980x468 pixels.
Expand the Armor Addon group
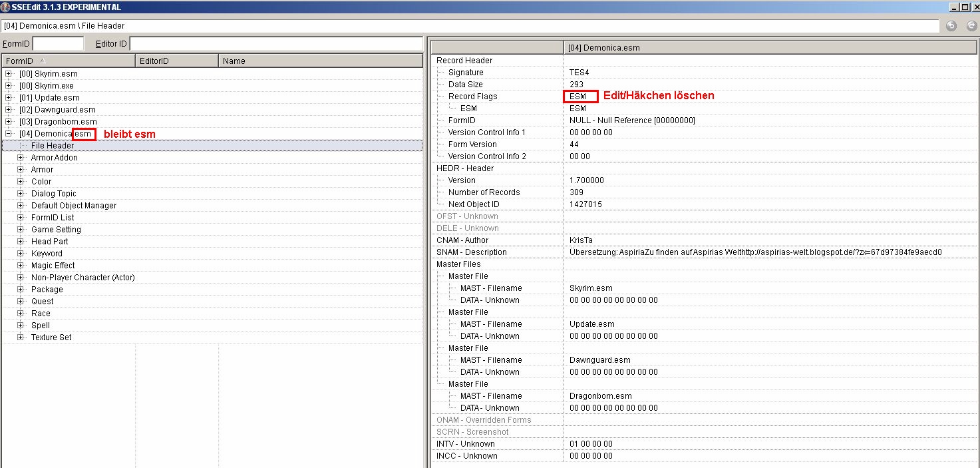[x=21, y=158]
